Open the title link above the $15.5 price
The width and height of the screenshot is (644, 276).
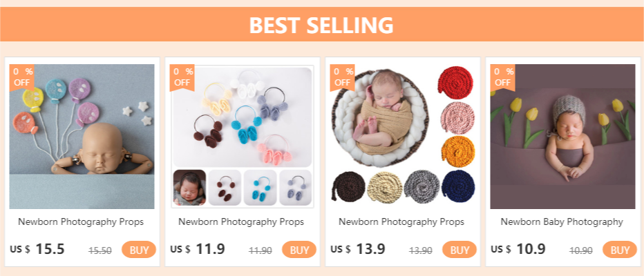tap(81, 222)
